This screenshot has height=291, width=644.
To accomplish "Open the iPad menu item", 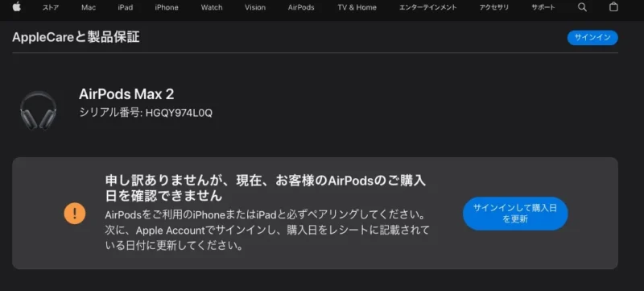I will point(126,7).
